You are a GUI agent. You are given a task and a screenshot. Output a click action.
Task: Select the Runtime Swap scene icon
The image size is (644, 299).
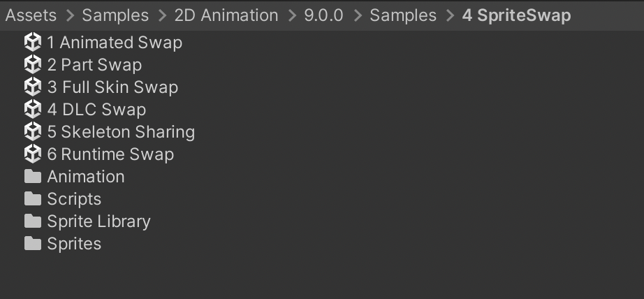pos(33,154)
